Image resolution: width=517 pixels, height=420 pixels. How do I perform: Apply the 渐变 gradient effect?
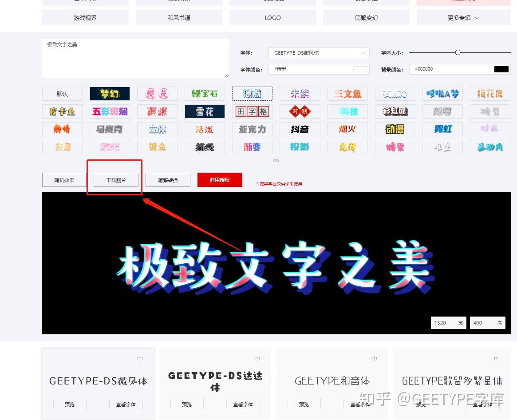pyautogui.click(x=252, y=147)
